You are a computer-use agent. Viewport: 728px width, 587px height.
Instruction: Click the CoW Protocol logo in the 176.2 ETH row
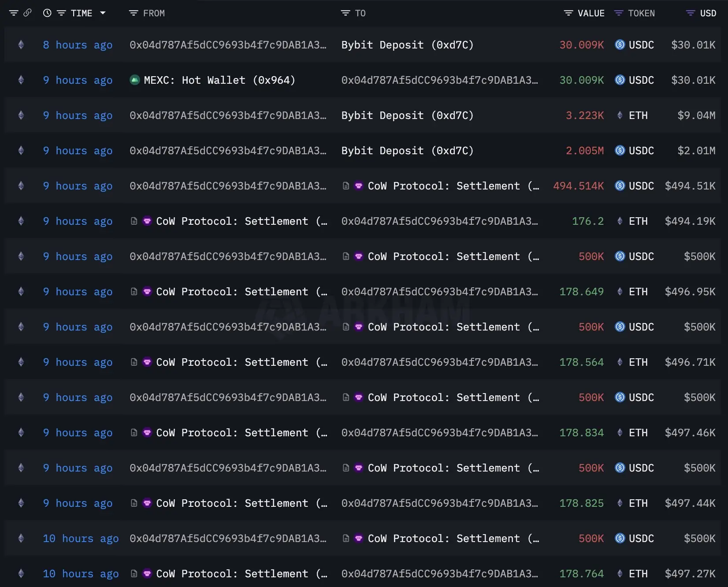(147, 221)
